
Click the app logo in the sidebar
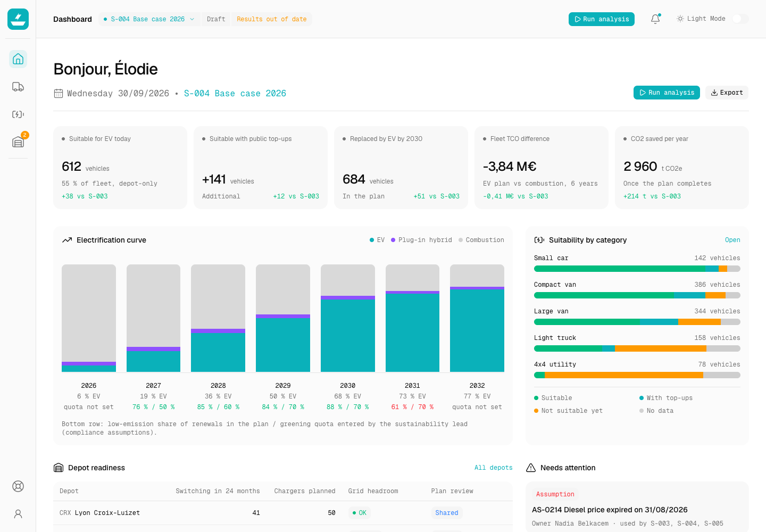coord(18,19)
